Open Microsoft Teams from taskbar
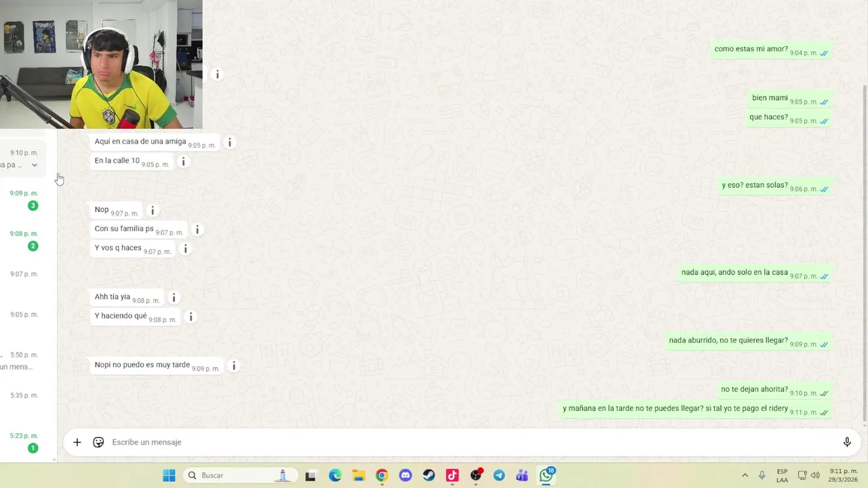 (x=522, y=475)
